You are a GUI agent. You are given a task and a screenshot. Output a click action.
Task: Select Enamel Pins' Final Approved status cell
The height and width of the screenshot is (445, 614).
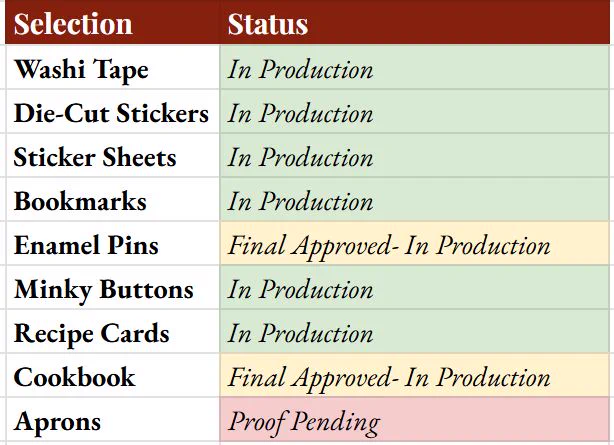coord(415,243)
